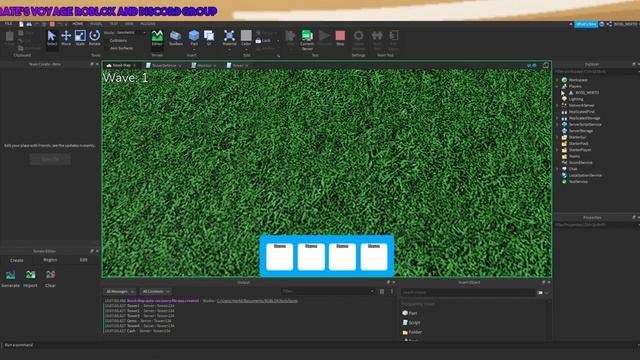Choose Script in Insert Object list
Viewport: 640px width, 360px height.
[411, 322]
